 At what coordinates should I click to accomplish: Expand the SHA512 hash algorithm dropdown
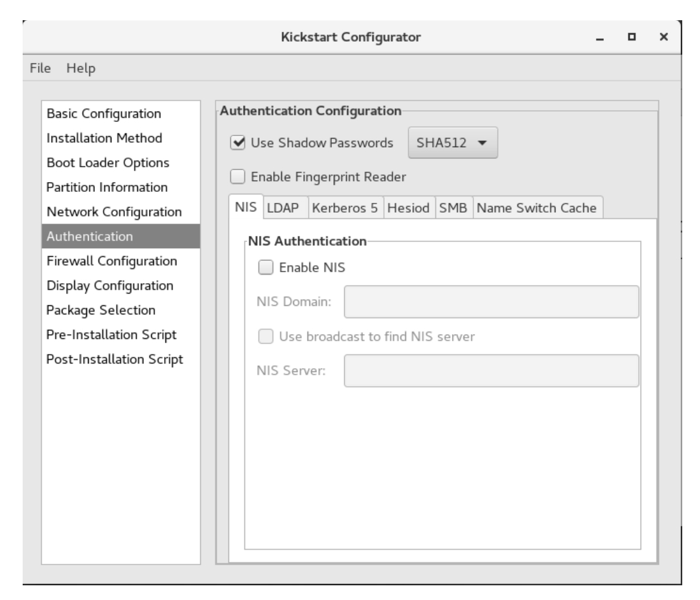(452, 143)
